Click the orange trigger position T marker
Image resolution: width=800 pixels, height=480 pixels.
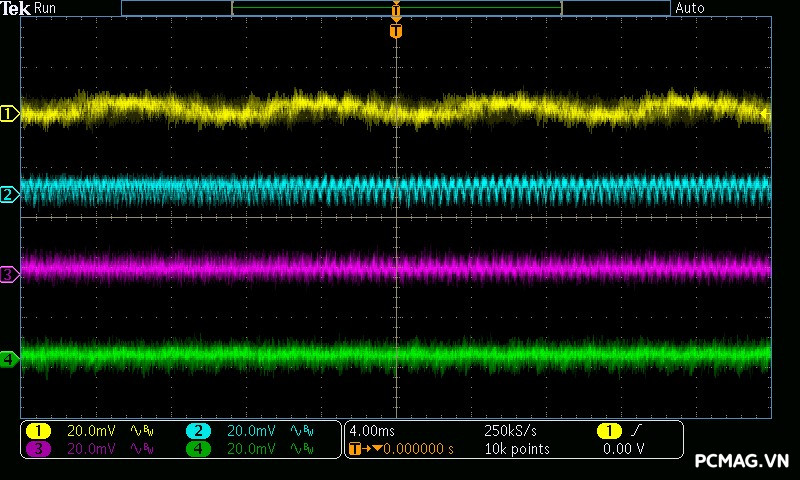click(396, 31)
